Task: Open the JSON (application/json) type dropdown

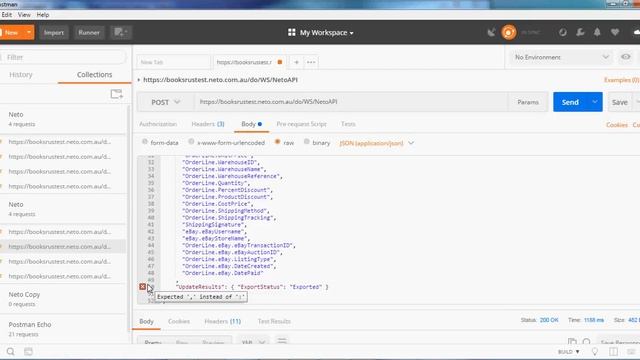Action: point(377,143)
